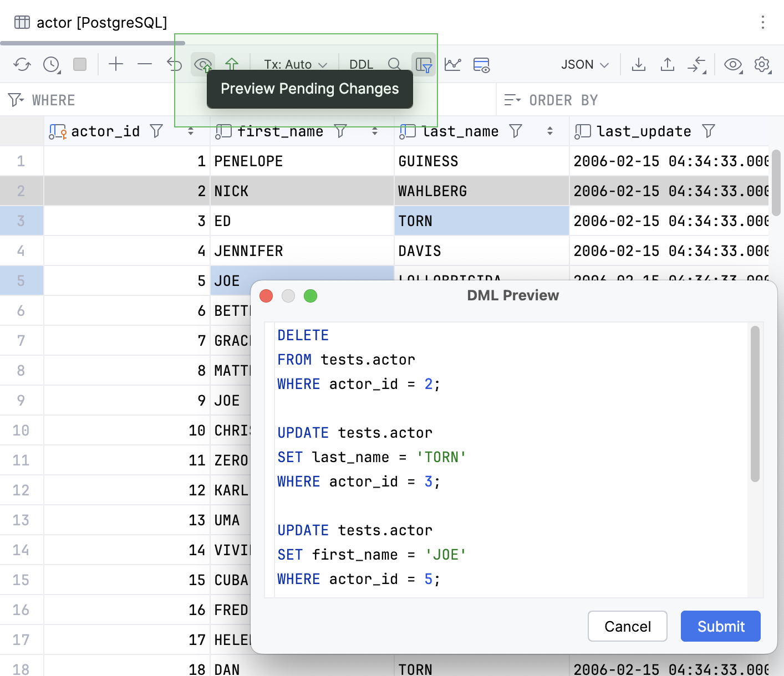
Task: Submit the DML Preview changes
Action: 720,626
